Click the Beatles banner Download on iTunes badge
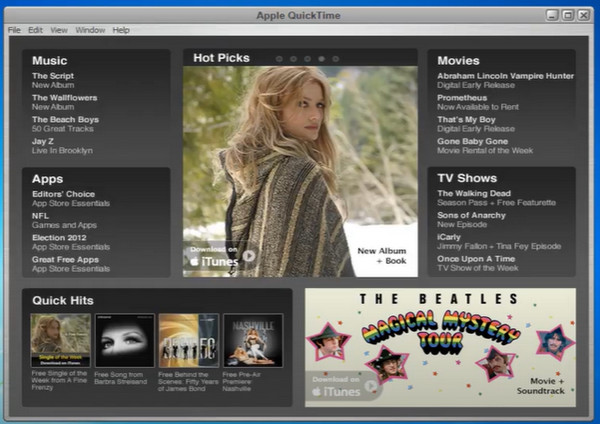 (x=343, y=386)
